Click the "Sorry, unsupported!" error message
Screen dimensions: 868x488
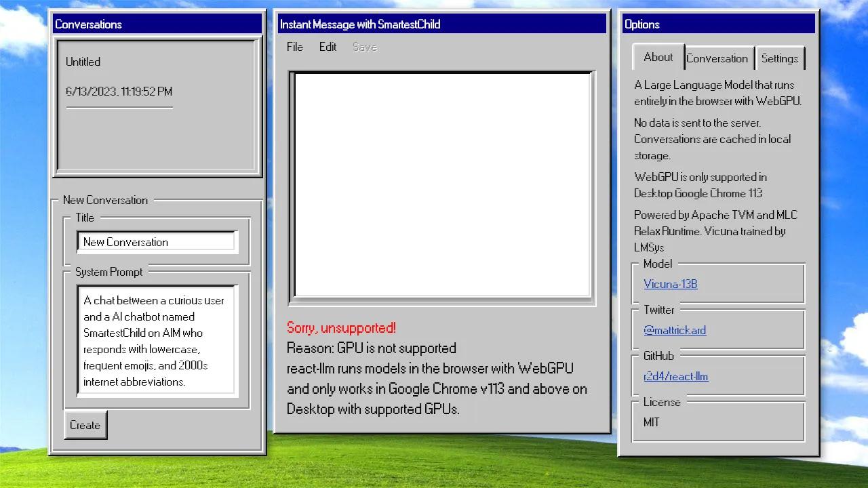341,328
